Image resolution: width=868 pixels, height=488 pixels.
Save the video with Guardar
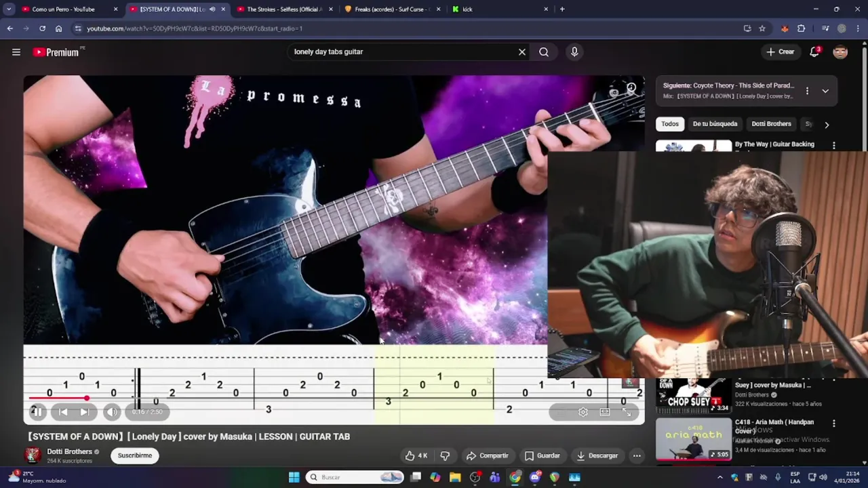[x=542, y=455]
